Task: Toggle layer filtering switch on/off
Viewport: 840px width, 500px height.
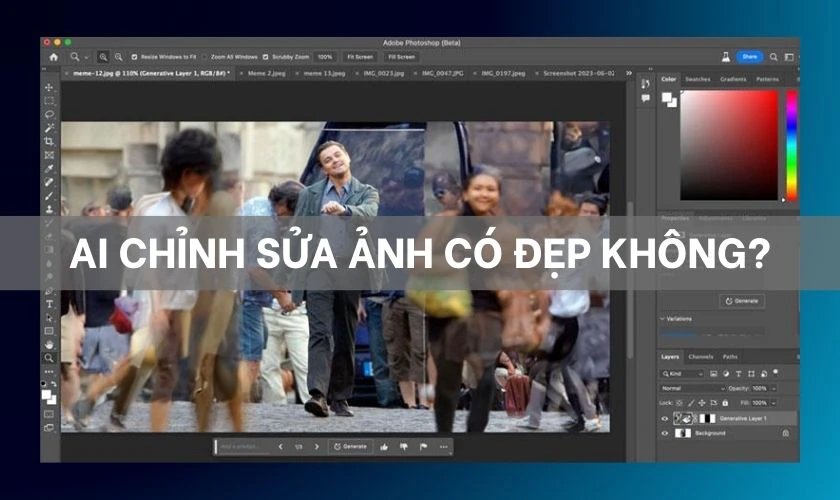Action: click(776, 372)
